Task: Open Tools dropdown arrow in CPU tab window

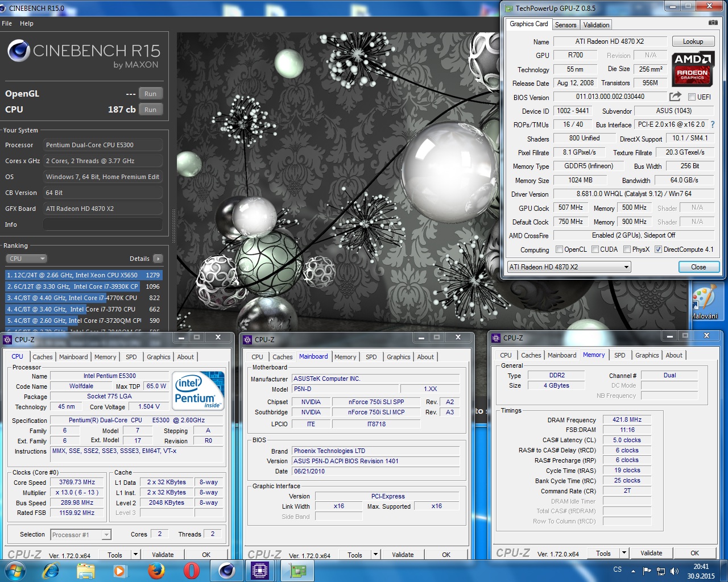Action: click(135, 554)
